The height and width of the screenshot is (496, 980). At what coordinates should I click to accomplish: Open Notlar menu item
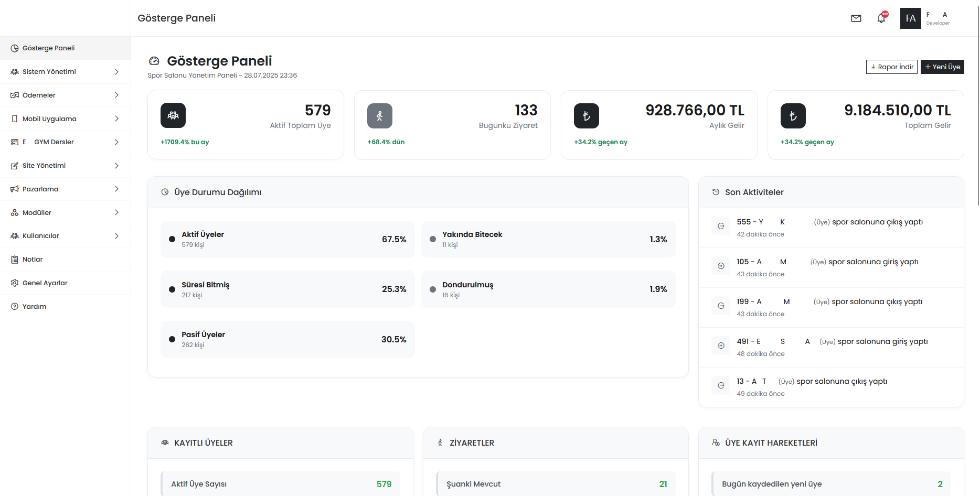[x=65, y=260]
